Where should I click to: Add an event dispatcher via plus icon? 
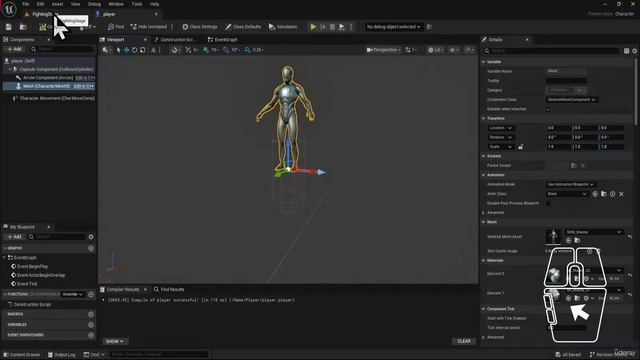[x=91, y=335]
